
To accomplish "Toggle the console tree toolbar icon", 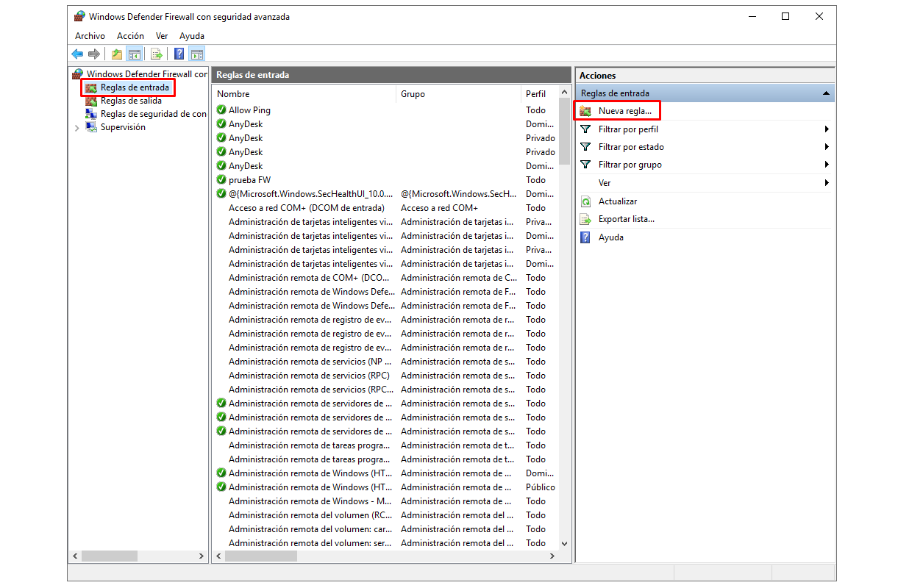I will [134, 54].
